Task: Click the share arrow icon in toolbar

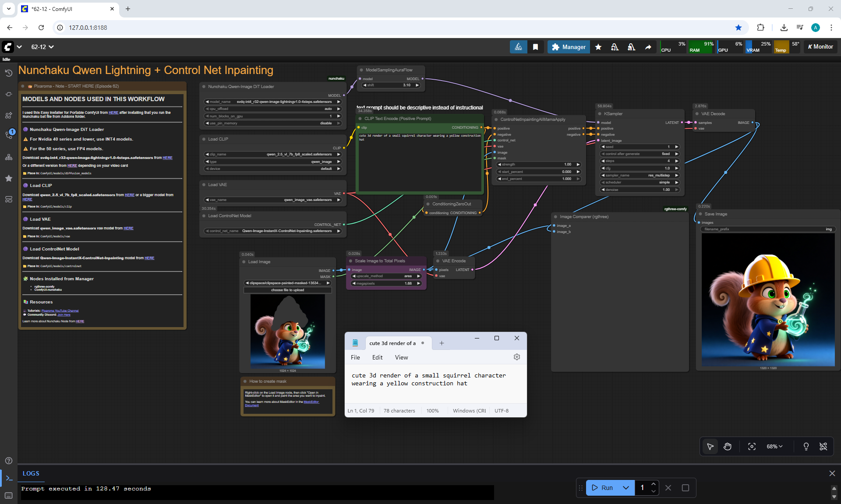Action: 648,47
